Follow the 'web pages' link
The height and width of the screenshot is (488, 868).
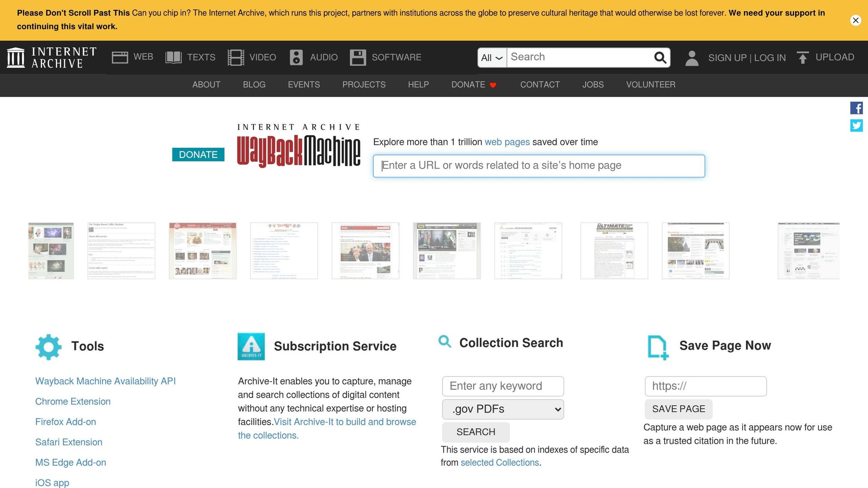[x=507, y=142]
